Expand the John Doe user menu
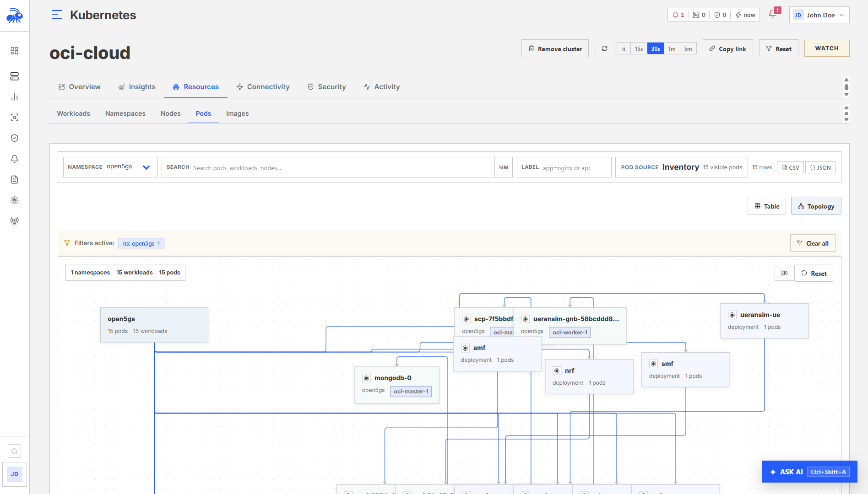 (819, 15)
